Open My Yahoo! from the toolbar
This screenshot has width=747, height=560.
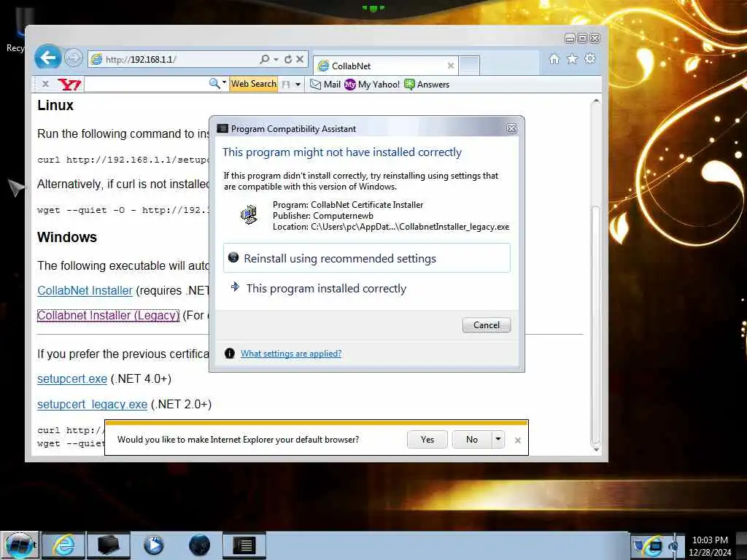(372, 85)
